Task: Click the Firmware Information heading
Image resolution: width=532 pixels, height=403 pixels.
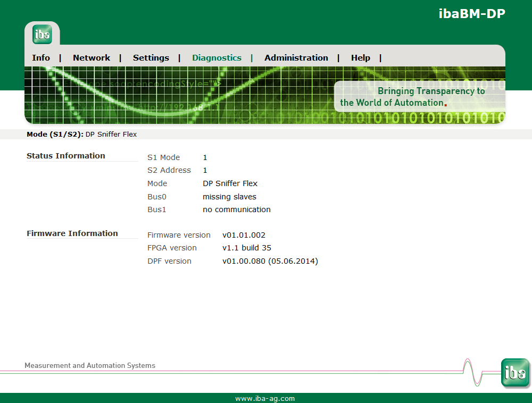Action: (x=72, y=233)
